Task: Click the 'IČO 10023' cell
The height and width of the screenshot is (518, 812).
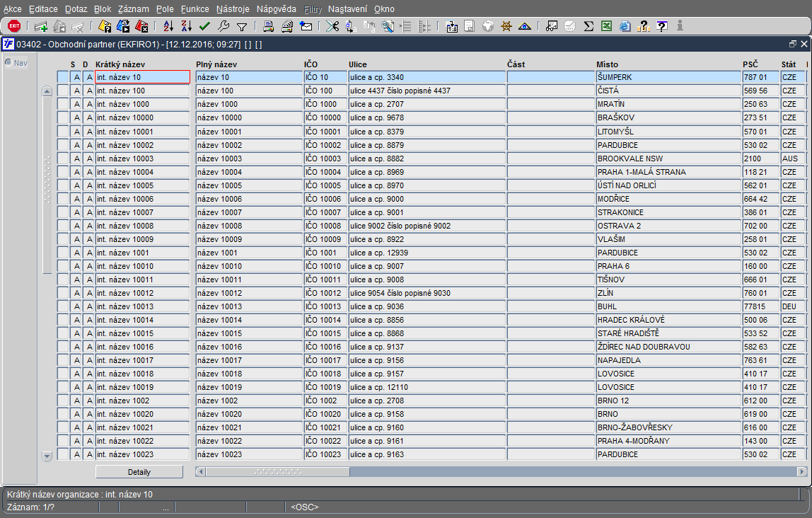Action: (325, 455)
